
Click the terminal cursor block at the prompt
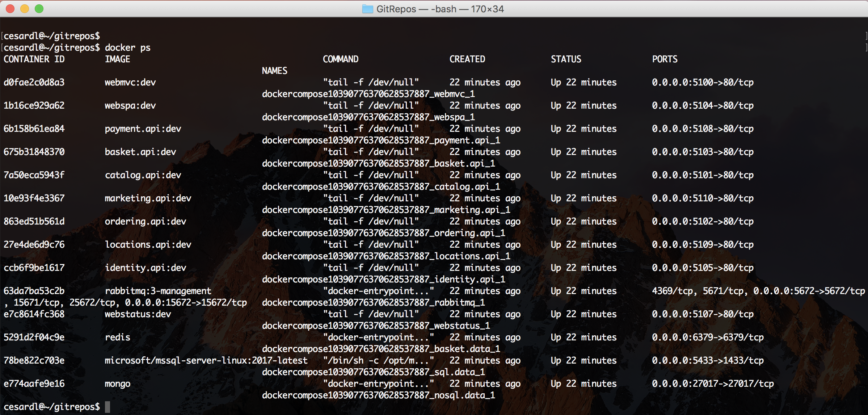pyautogui.click(x=108, y=407)
